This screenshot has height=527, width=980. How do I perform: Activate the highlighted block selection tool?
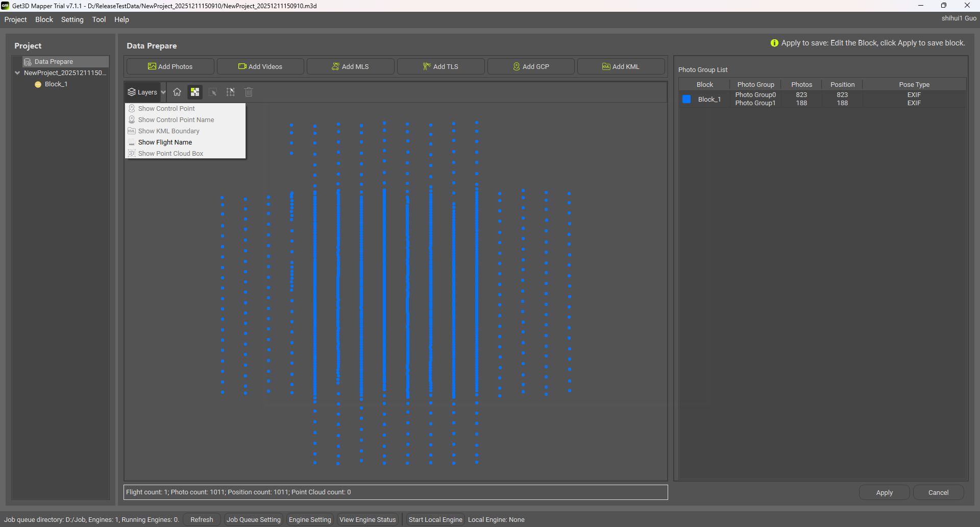click(195, 92)
